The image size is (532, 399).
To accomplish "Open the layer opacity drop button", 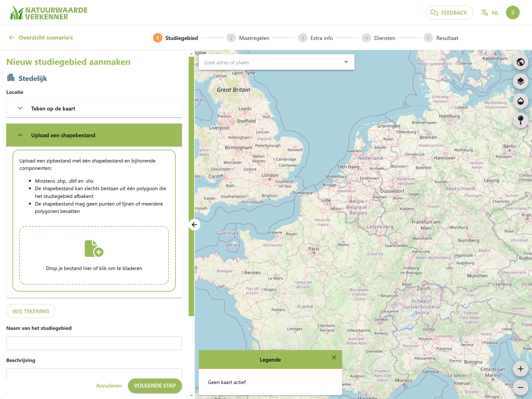I will coord(521,101).
